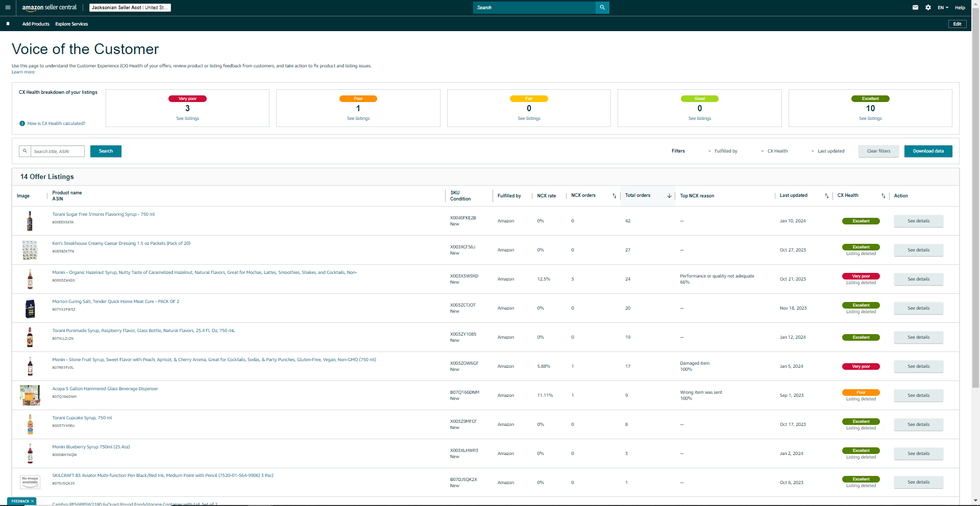The height and width of the screenshot is (506, 980).
Task: Open the hamburger navigation menu
Action: point(8,8)
